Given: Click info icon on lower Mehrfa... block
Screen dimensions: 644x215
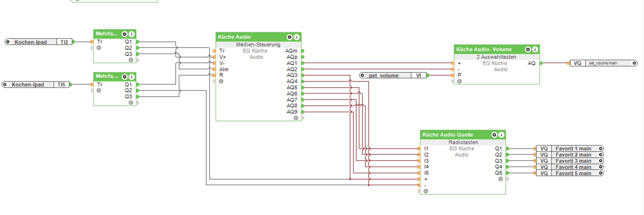Looking at the screenshot, I should tap(131, 77).
